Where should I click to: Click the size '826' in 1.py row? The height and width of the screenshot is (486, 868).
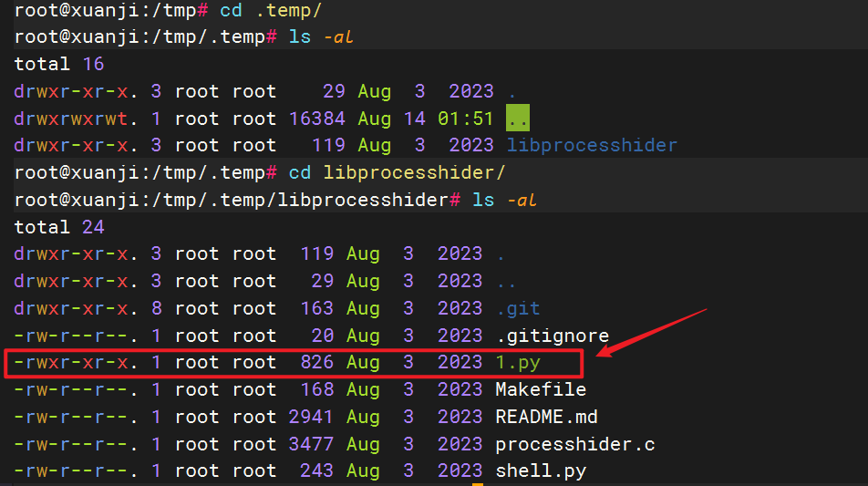point(317,363)
